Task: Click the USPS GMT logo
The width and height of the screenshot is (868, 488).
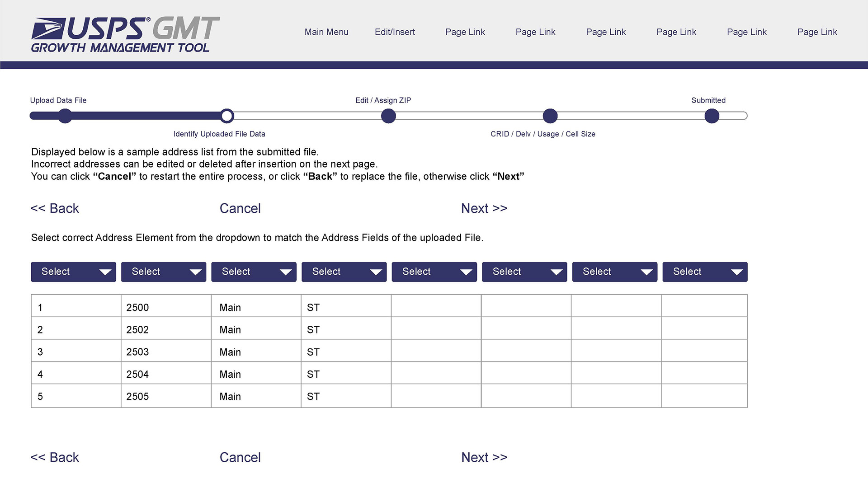Action: click(125, 35)
